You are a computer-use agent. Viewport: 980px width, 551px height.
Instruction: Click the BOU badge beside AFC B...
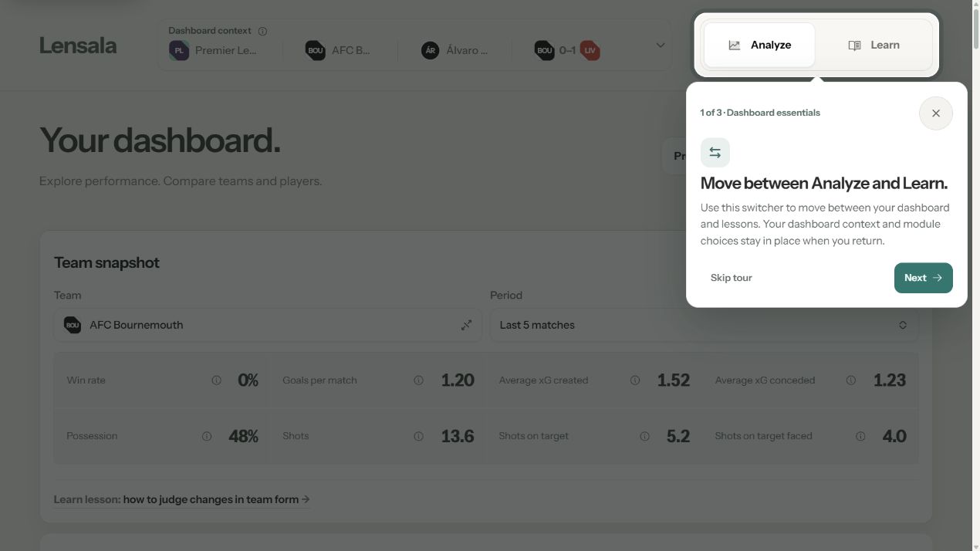tap(315, 51)
